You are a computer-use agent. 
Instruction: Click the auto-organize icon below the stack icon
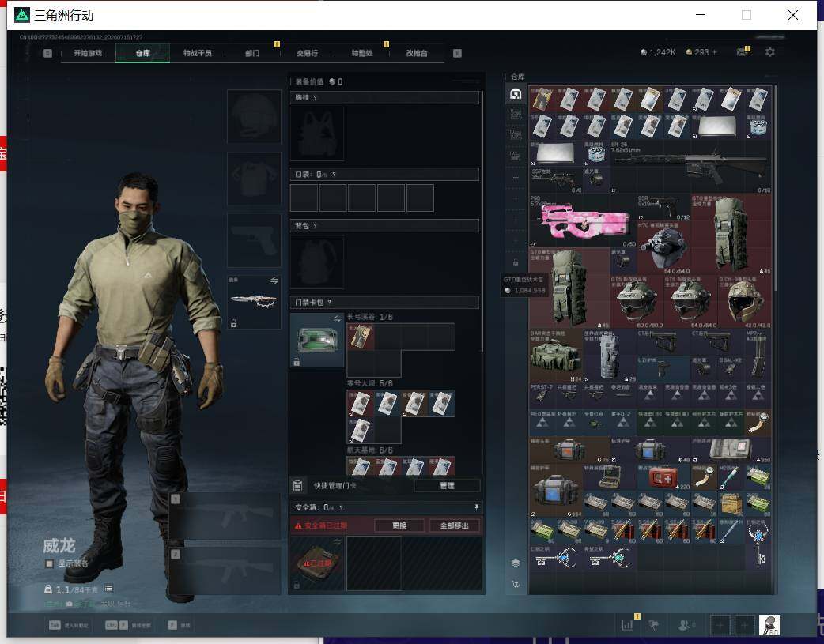click(x=516, y=584)
